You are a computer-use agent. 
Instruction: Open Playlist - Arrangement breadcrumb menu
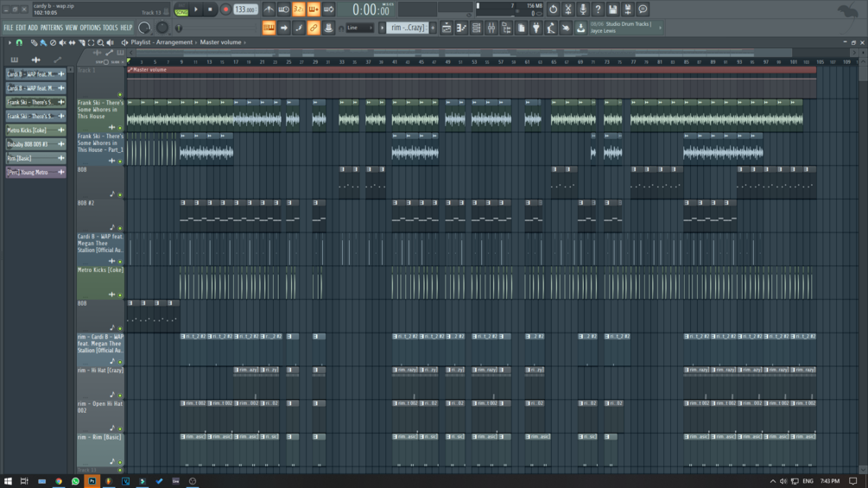[x=162, y=42]
